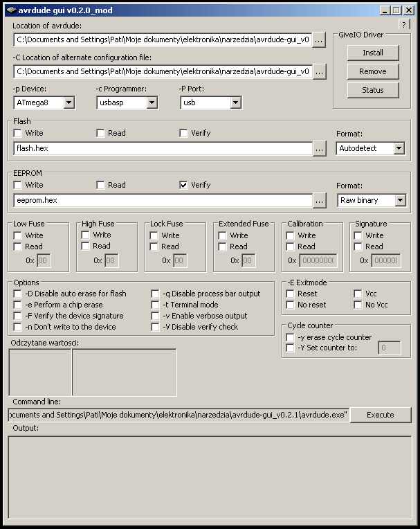Enable -D Disable auto erase for flash
This screenshot has height=529, width=420.
point(17,294)
